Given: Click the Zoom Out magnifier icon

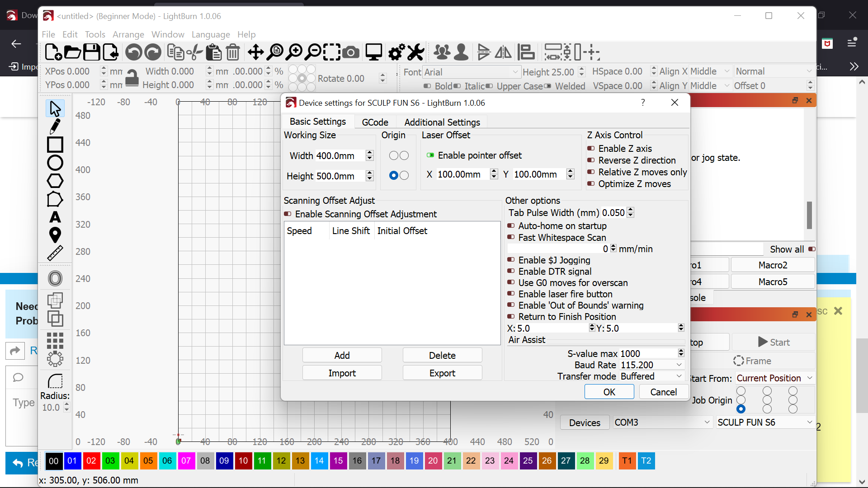Looking at the screenshot, I should coord(313,52).
